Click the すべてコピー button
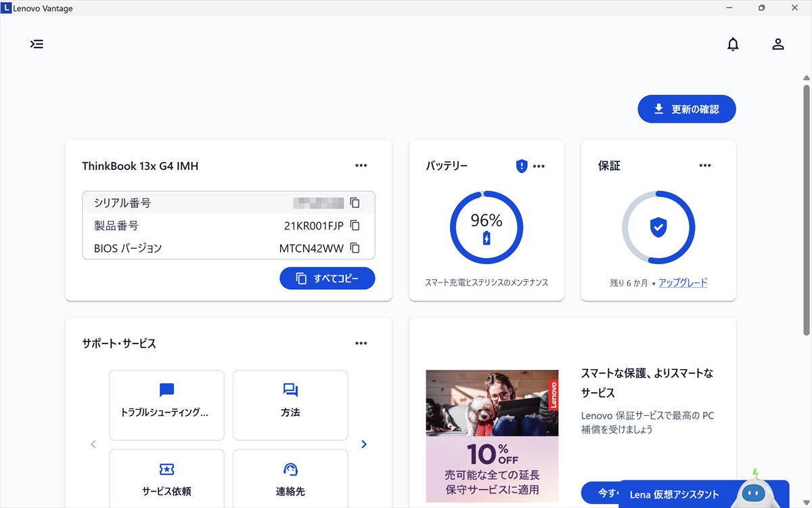This screenshot has width=812, height=508. click(328, 278)
